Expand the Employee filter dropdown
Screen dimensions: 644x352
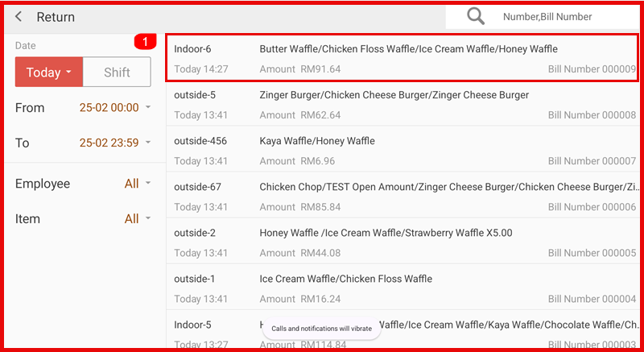click(137, 184)
